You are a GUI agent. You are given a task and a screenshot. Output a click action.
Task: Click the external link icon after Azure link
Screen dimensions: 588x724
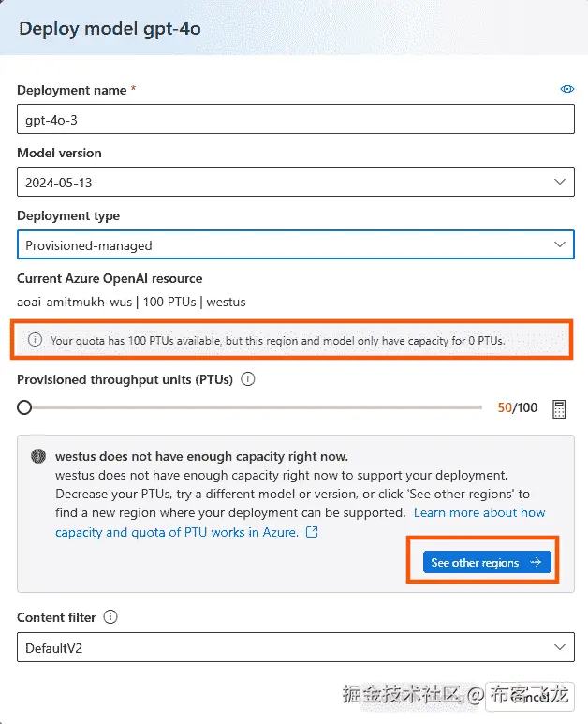313,532
